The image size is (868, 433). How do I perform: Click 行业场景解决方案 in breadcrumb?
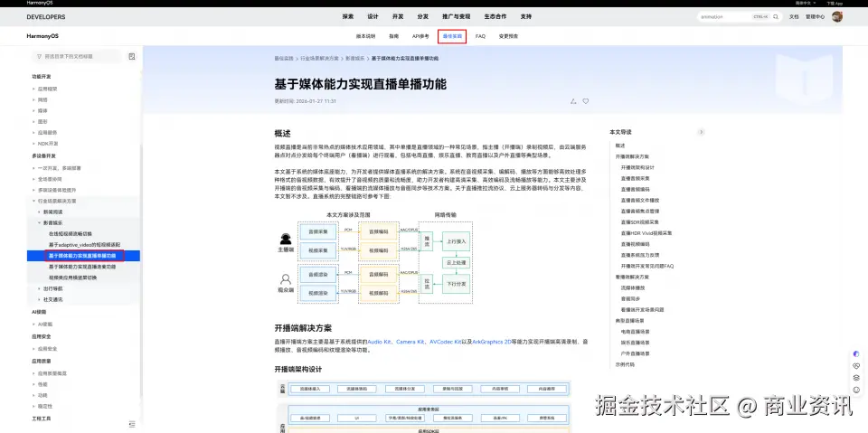pyautogui.click(x=319, y=58)
